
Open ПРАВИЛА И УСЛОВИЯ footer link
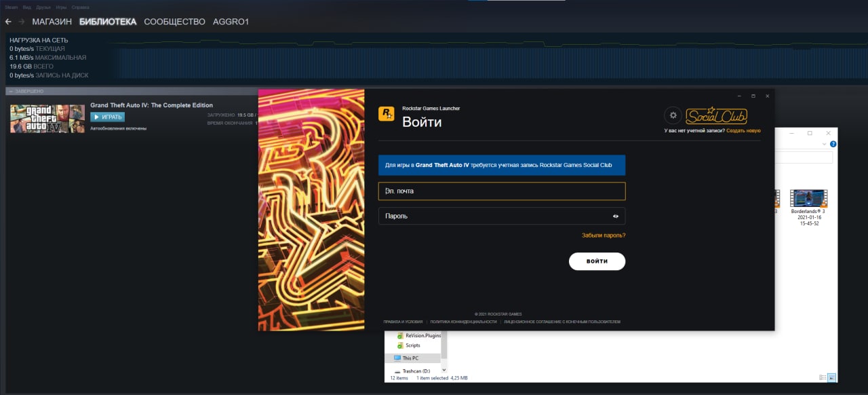tap(403, 322)
